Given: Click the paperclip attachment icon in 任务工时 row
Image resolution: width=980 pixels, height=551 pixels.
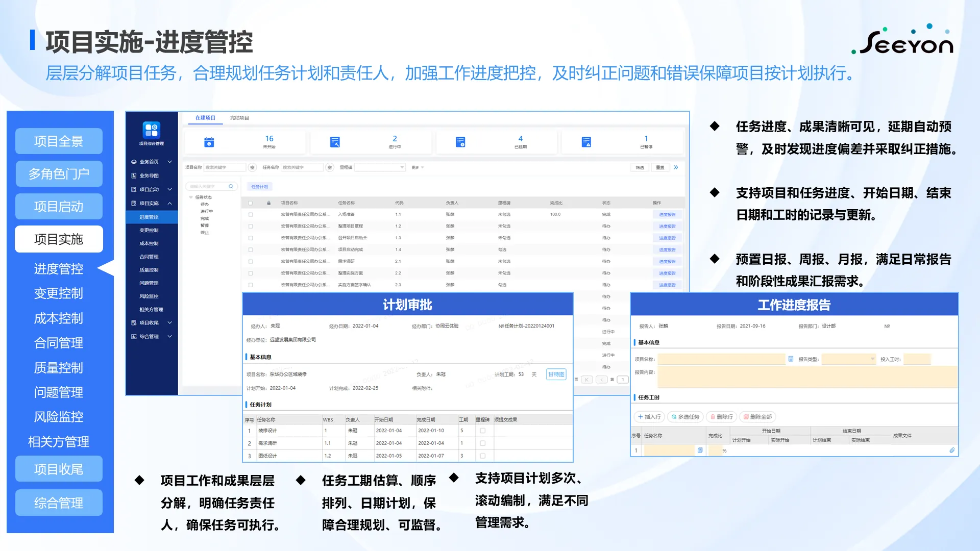Looking at the screenshot, I should [x=951, y=450].
